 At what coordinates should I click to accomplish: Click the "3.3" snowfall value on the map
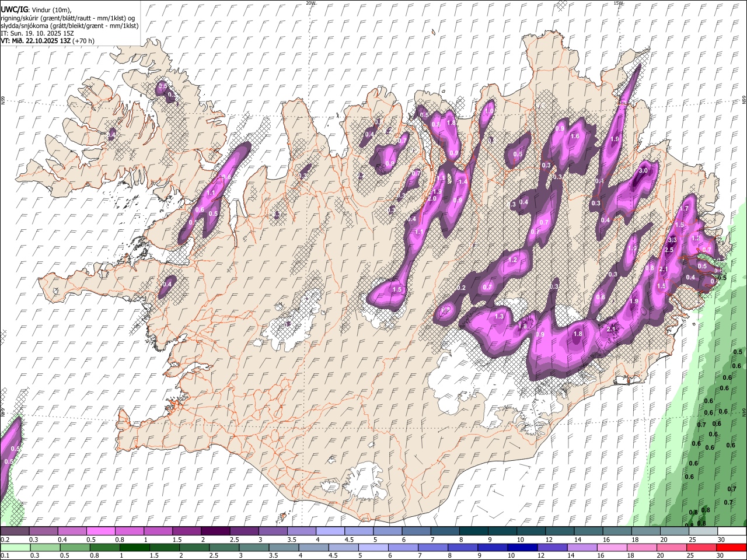coord(672,240)
